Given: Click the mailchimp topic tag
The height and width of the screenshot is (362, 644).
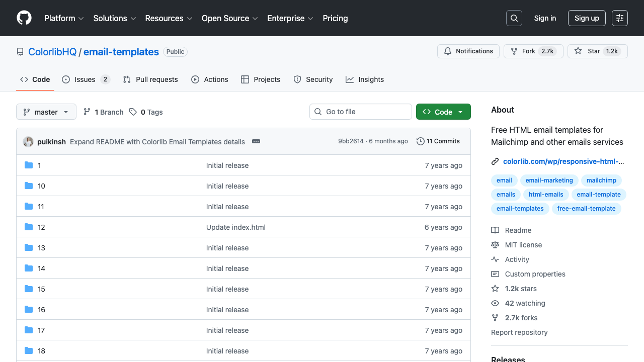Looking at the screenshot, I should click(601, 180).
